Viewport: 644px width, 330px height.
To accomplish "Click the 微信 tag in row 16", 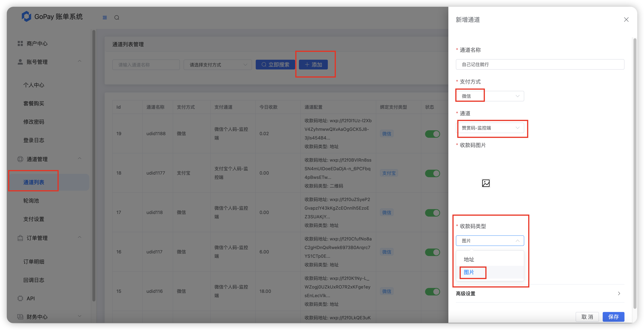I will [x=387, y=252].
